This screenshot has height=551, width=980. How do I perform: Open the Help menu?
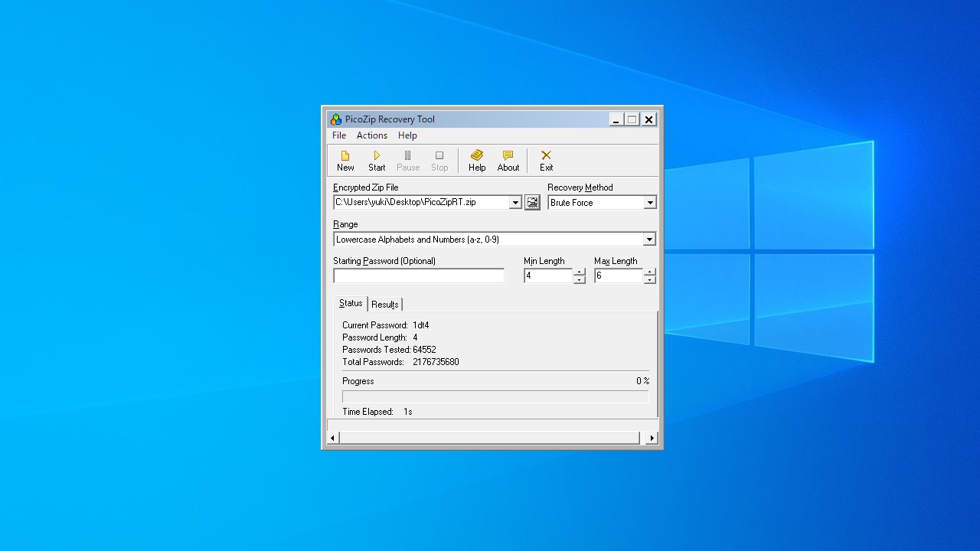click(x=407, y=135)
